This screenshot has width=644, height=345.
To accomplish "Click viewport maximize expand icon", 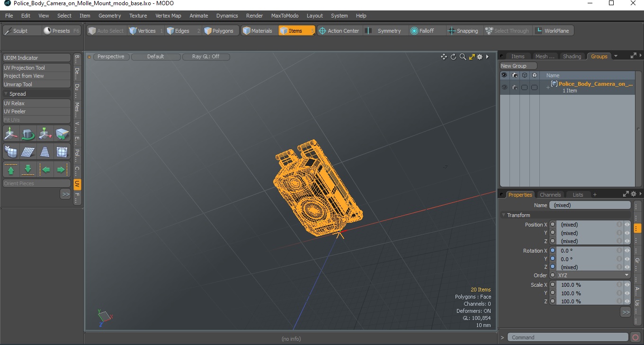I will (472, 57).
